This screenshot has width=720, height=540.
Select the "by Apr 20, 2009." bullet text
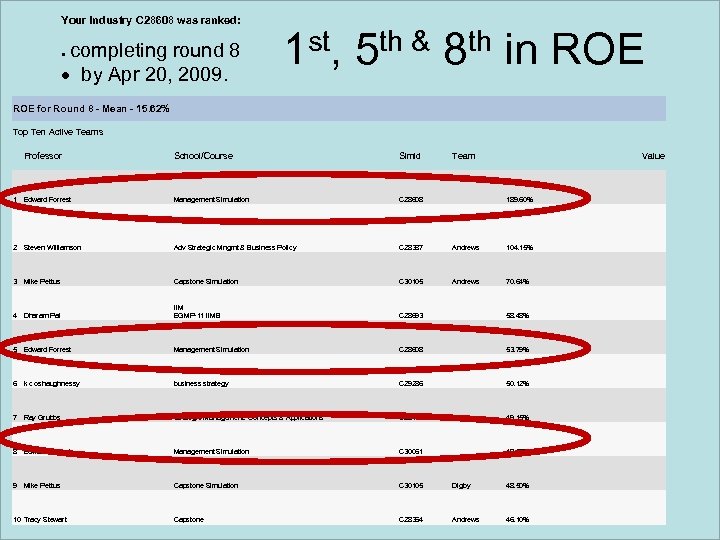[154, 74]
